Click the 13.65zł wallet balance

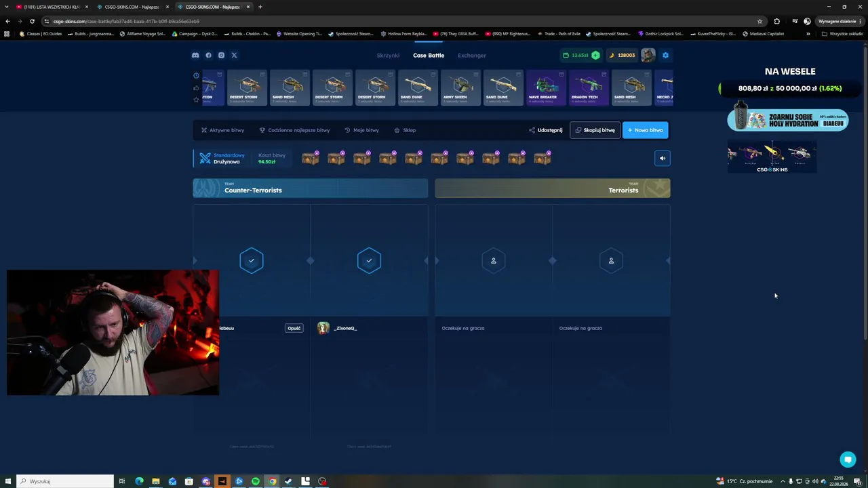pyautogui.click(x=576, y=55)
